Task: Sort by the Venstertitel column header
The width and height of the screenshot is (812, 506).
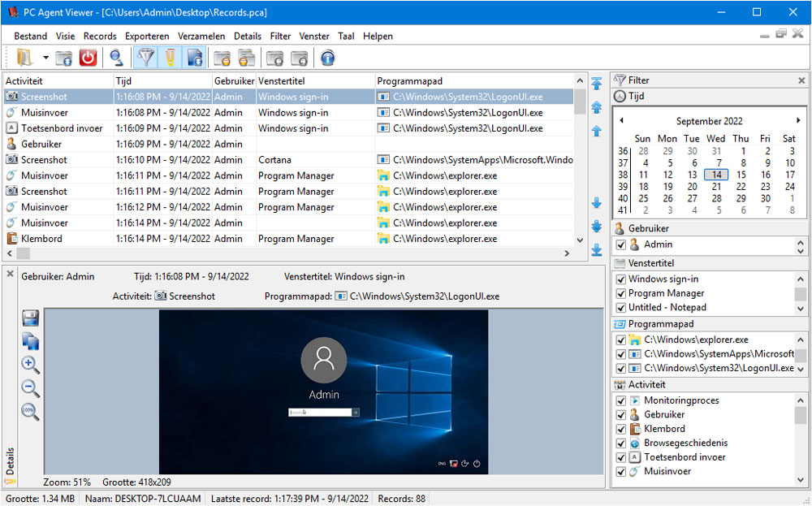Action: (315, 81)
